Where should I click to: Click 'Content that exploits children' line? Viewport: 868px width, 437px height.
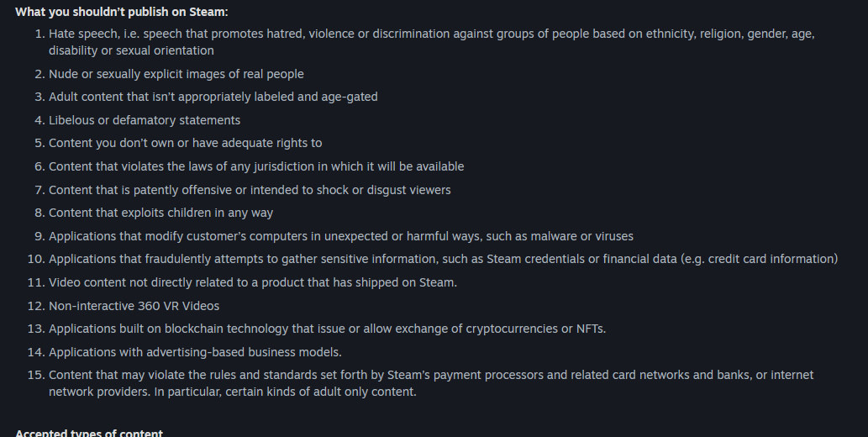161,213
